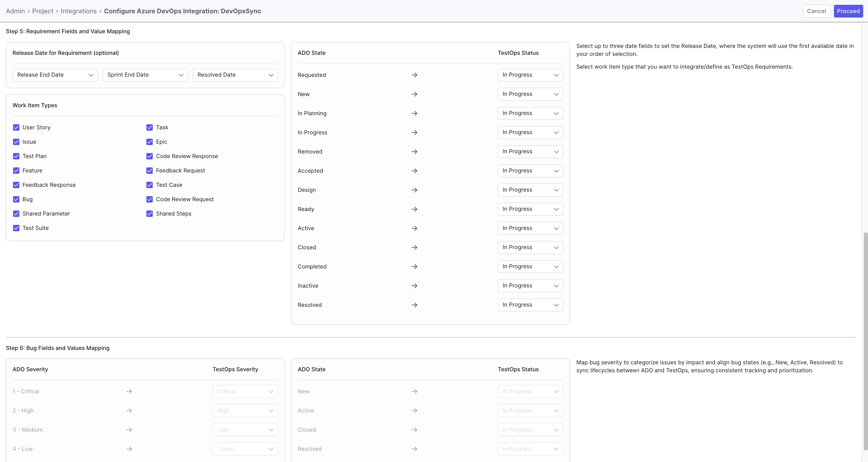
Task: Click the arrow icon in In Planning row
Action: pos(415,113)
